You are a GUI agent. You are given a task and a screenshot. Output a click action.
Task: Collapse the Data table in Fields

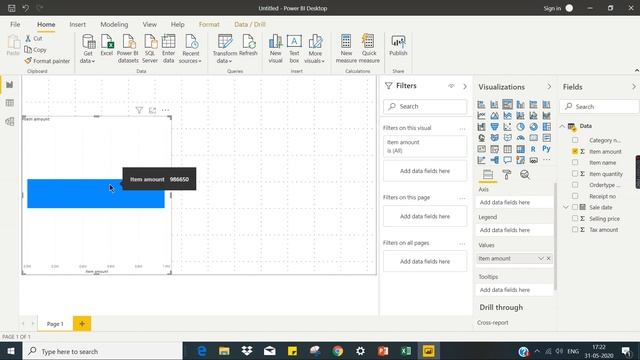(x=562, y=126)
